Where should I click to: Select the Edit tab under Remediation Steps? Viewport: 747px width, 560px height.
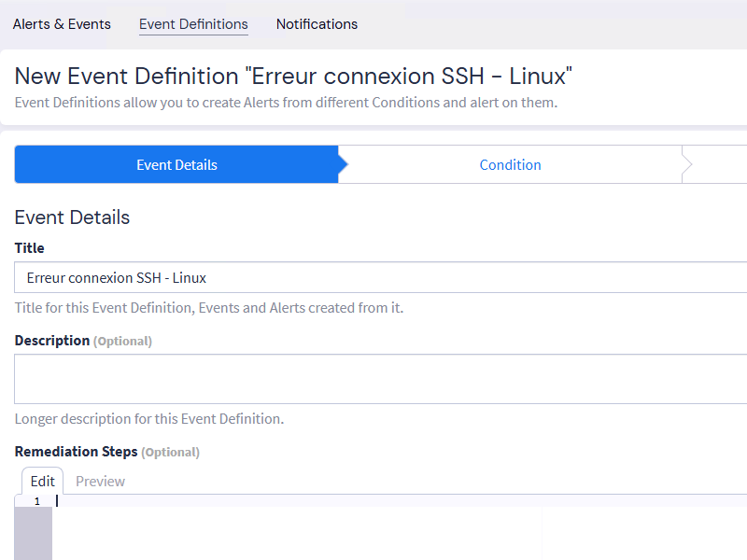[x=43, y=482]
